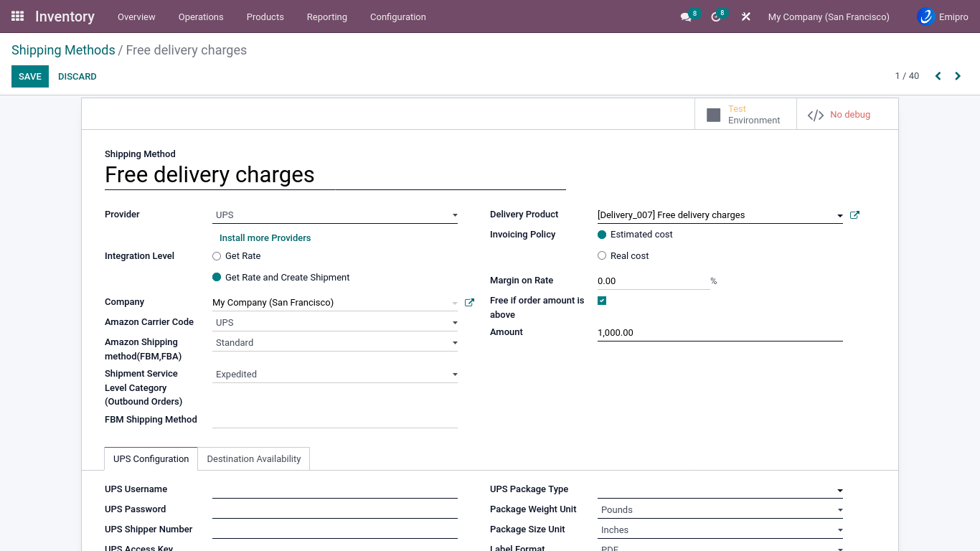Open Delivery Product external link icon

click(854, 215)
